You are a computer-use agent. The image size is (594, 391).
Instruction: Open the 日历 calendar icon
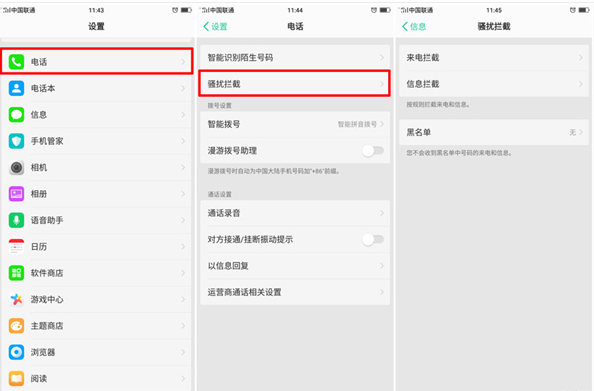click(16, 247)
